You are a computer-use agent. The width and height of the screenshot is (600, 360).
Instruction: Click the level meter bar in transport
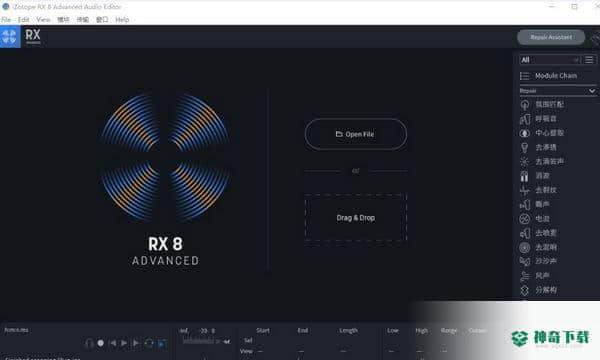coord(199,341)
